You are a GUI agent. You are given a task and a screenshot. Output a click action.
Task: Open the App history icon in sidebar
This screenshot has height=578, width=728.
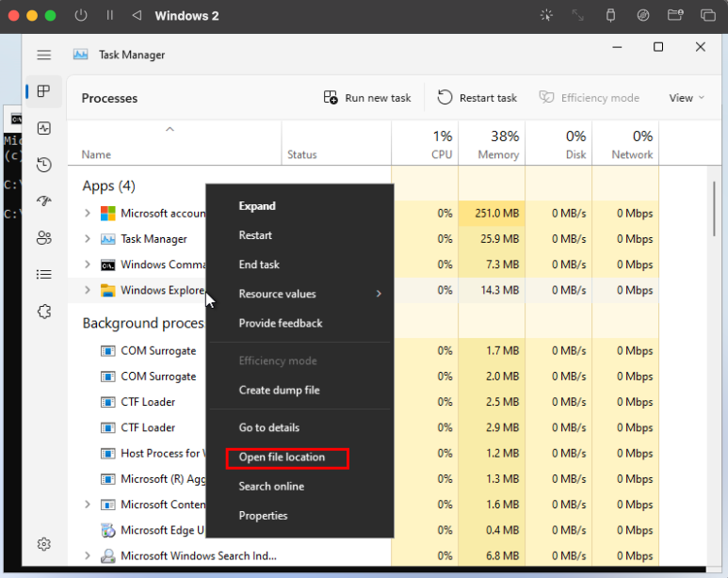pyautogui.click(x=44, y=165)
